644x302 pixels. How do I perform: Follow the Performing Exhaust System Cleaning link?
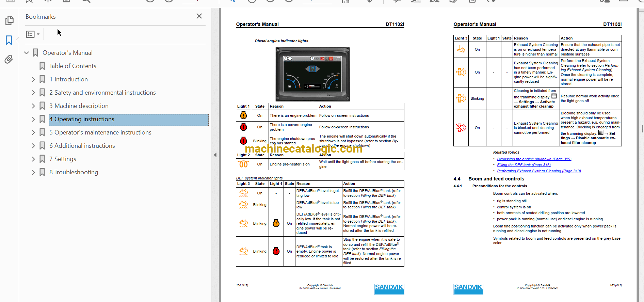point(539,171)
